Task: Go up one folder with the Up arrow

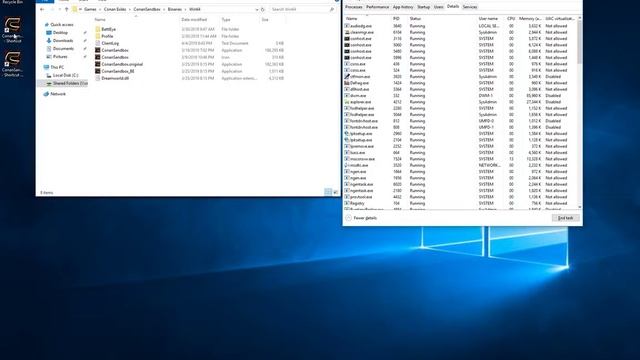Action: click(x=67, y=9)
